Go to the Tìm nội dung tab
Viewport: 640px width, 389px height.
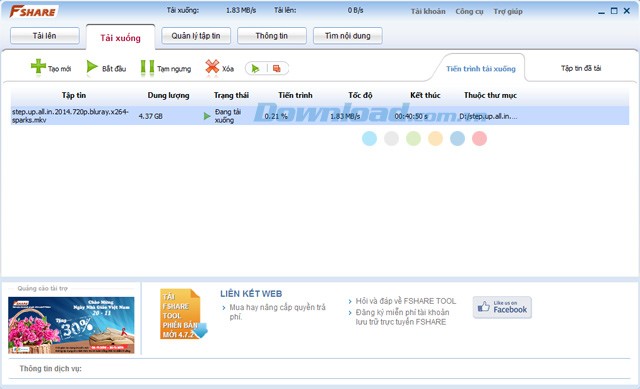click(348, 36)
